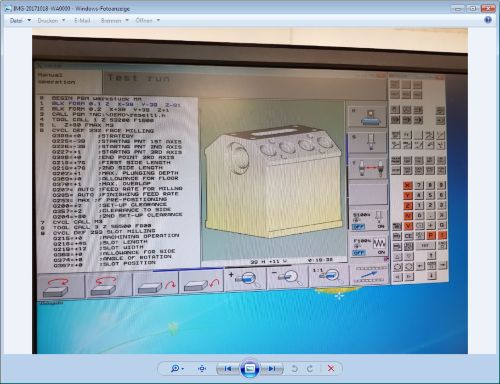
Task: Skip to the next picture
Action: click(272, 369)
